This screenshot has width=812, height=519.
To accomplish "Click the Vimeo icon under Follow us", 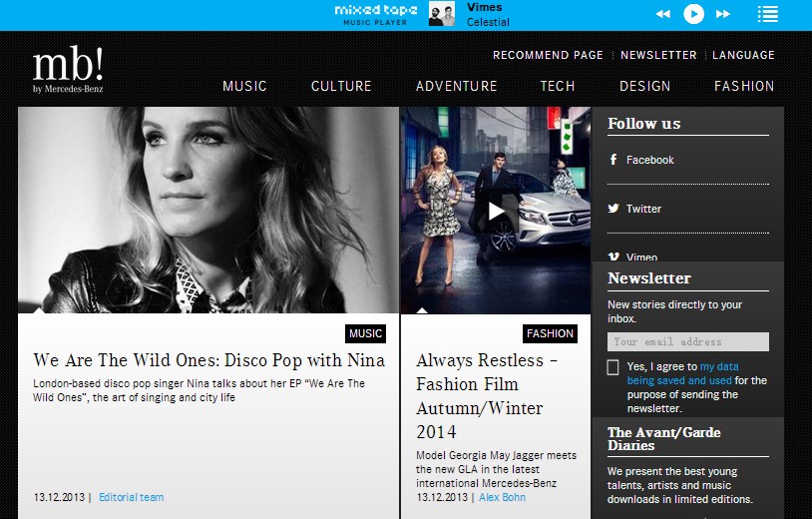I will 613,257.
